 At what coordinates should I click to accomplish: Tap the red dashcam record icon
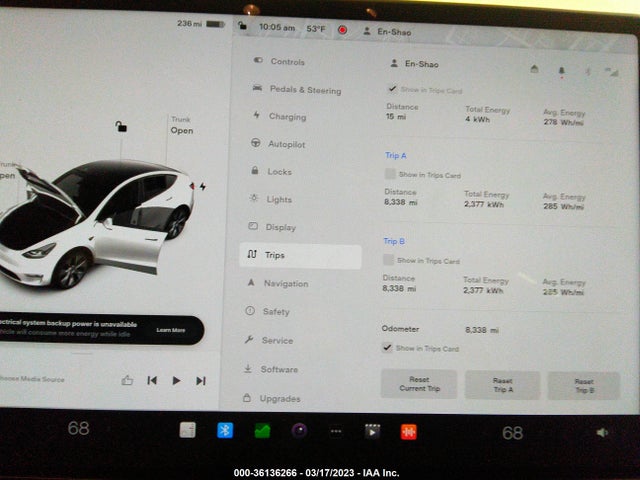[342, 29]
